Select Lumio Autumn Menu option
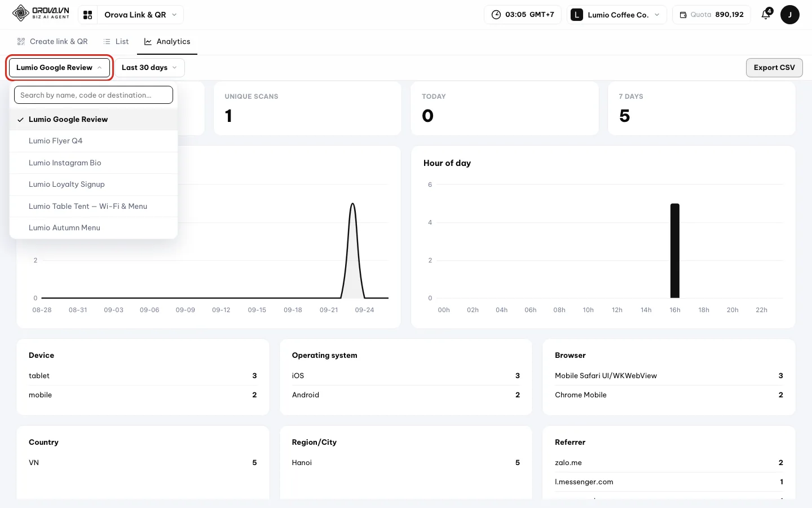 (94, 228)
